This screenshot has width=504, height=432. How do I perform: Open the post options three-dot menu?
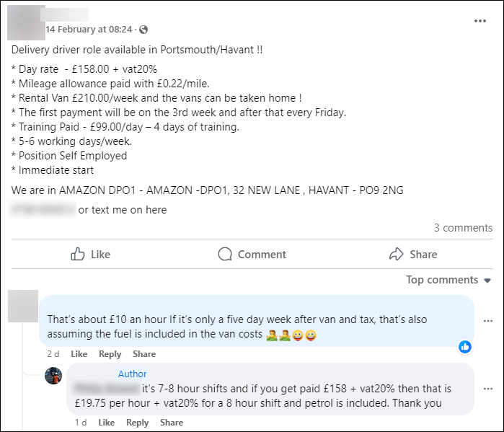pos(480,21)
